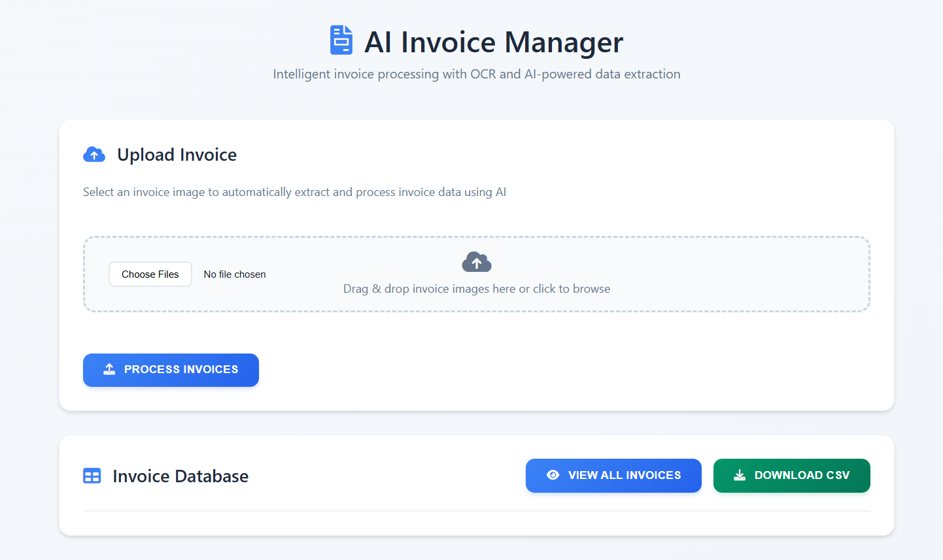Click the Upload Invoice section heading
Viewport: 943px width, 560px height.
[x=177, y=154]
